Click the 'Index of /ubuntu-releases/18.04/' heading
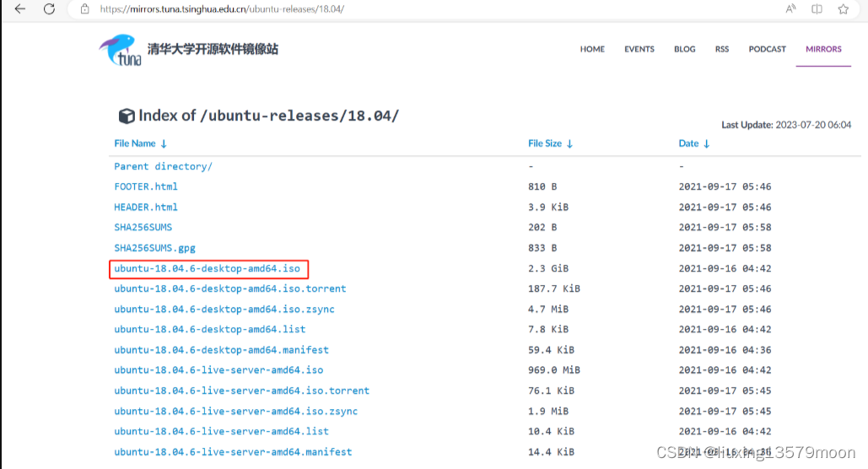The height and width of the screenshot is (469, 868). point(268,116)
